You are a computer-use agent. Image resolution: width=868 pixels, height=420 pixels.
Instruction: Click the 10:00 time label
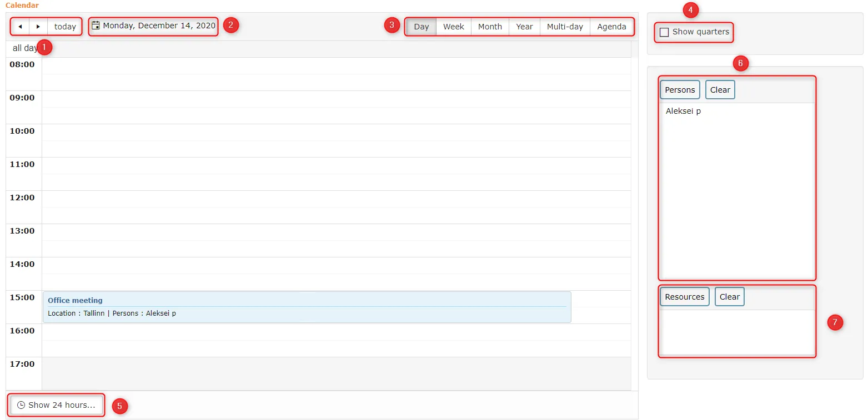(22, 131)
